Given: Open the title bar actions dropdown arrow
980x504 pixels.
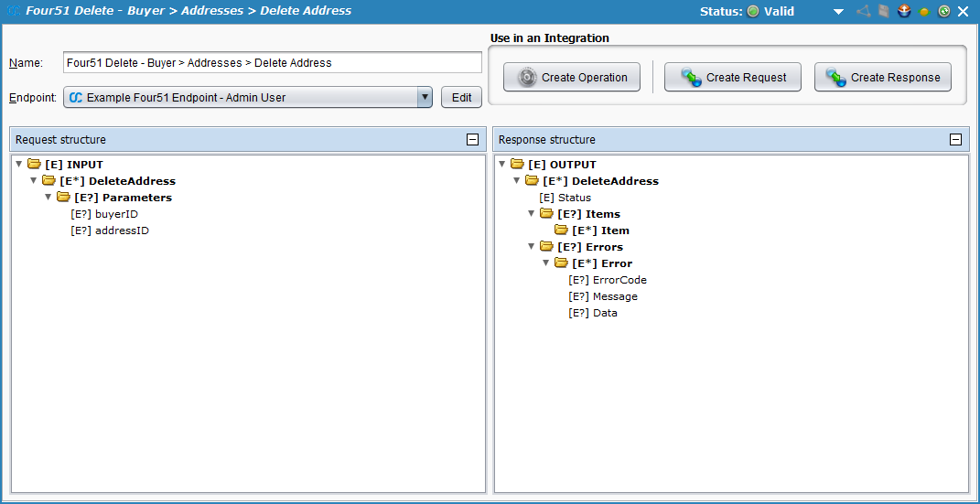Looking at the screenshot, I should 838,12.
